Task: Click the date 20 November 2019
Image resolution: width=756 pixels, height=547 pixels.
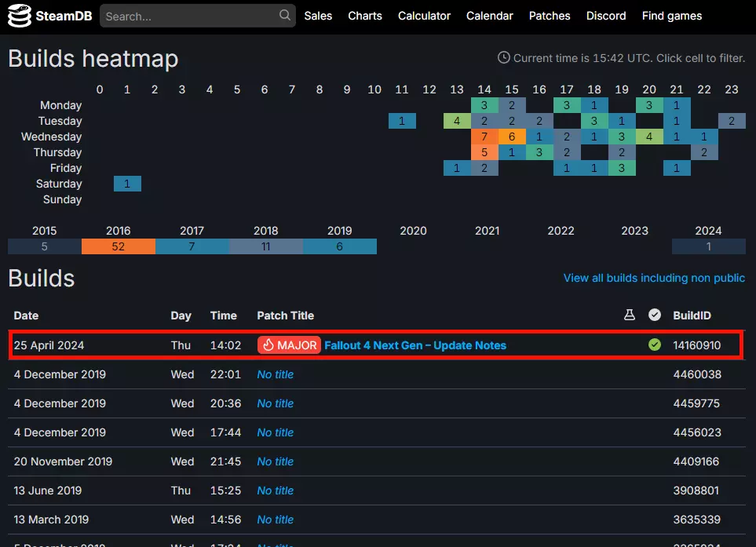Action: pyautogui.click(x=63, y=461)
